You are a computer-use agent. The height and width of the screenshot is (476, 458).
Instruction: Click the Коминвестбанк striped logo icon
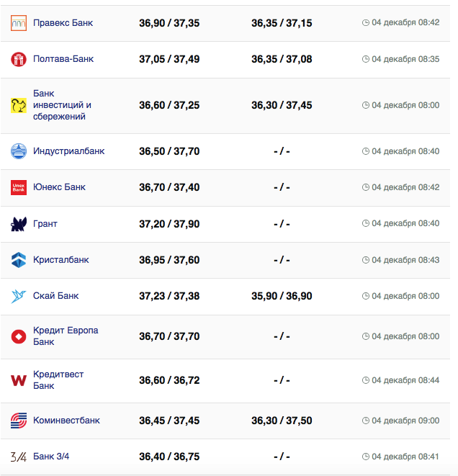(x=19, y=421)
